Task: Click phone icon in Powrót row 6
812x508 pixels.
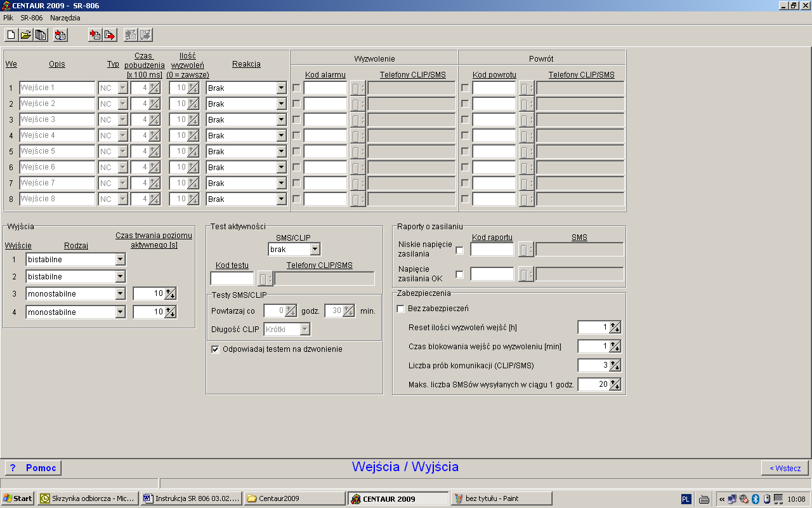Action: tap(526, 168)
